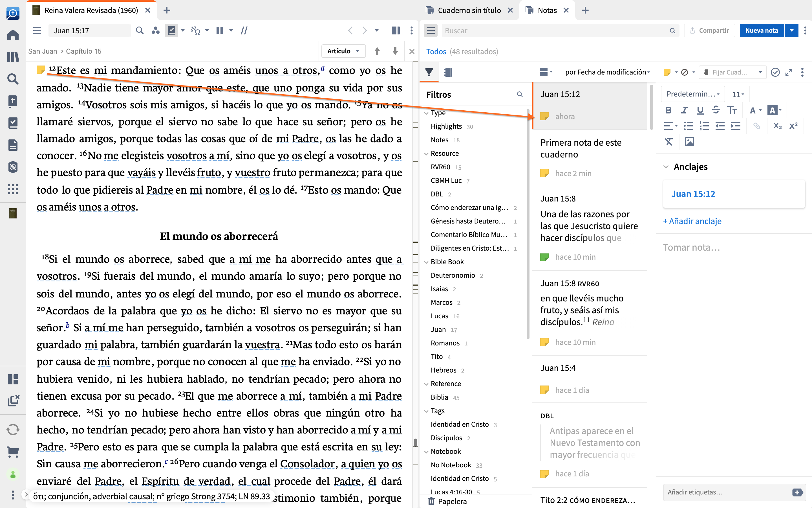Open Papelera trash
Image resolution: width=812 pixels, height=508 pixels.
coord(447,501)
